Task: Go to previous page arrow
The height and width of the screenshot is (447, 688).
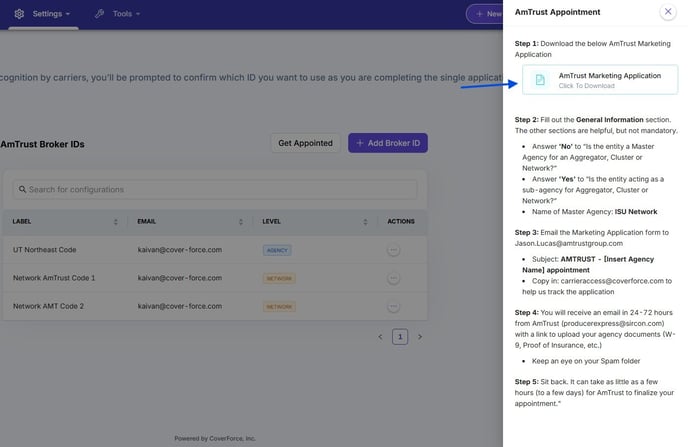Action: pos(380,337)
